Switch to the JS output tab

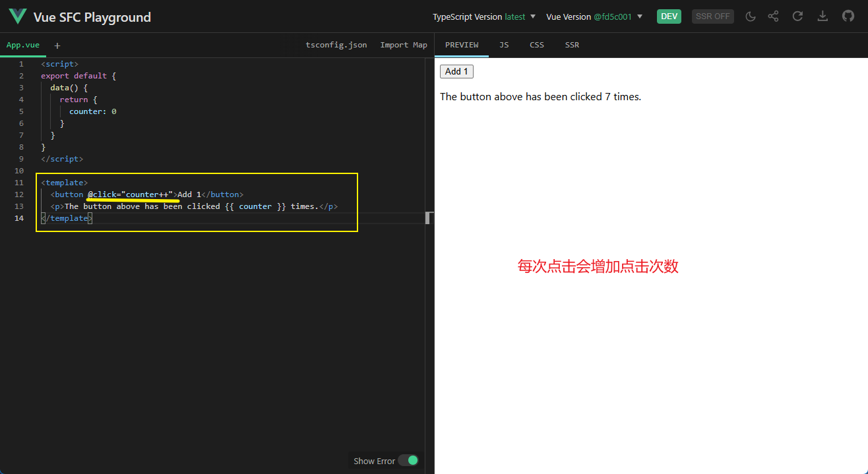[x=504, y=45]
